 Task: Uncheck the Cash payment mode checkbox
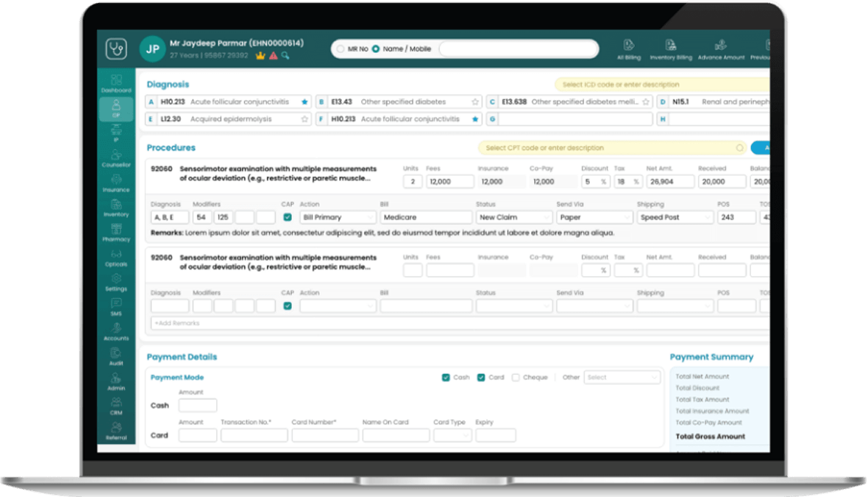coord(446,377)
